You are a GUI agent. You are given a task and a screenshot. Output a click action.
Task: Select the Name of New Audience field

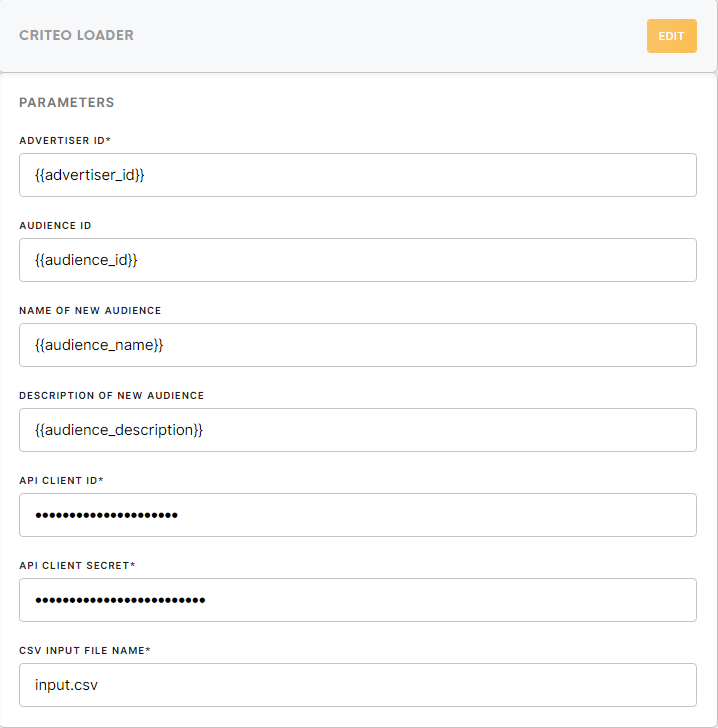(x=358, y=345)
